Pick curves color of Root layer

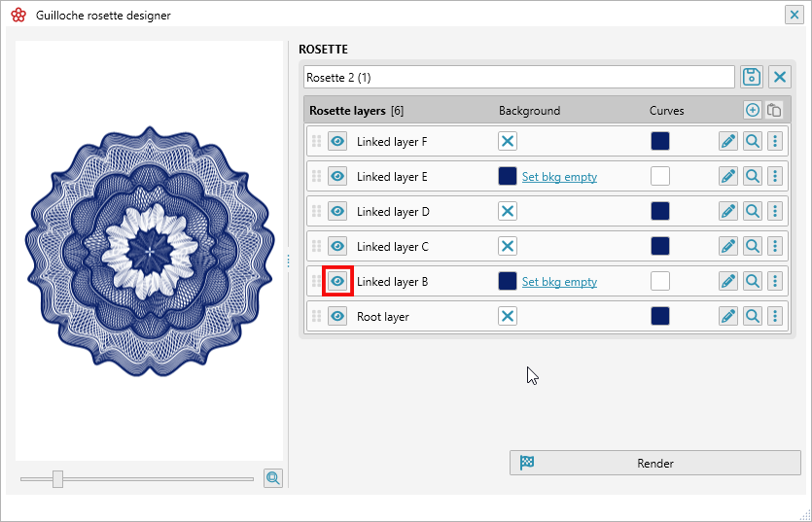coord(660,316)
